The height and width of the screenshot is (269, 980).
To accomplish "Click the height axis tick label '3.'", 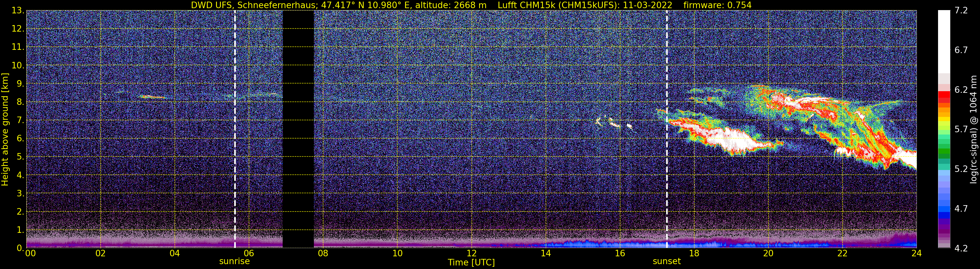I will coord(20,193).
